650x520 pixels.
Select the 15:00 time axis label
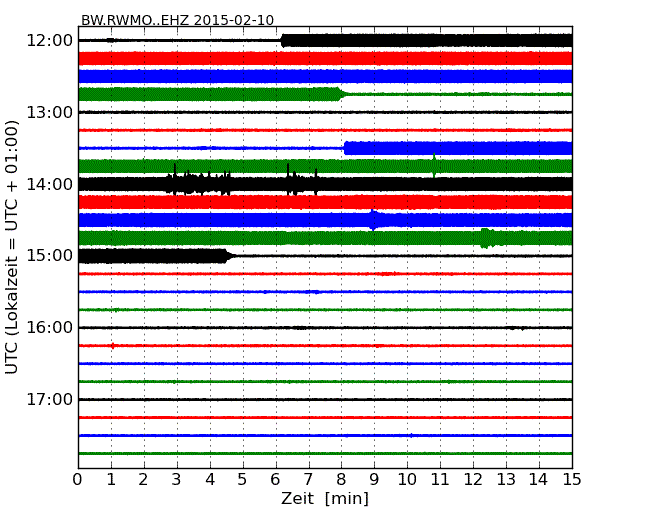49,256
